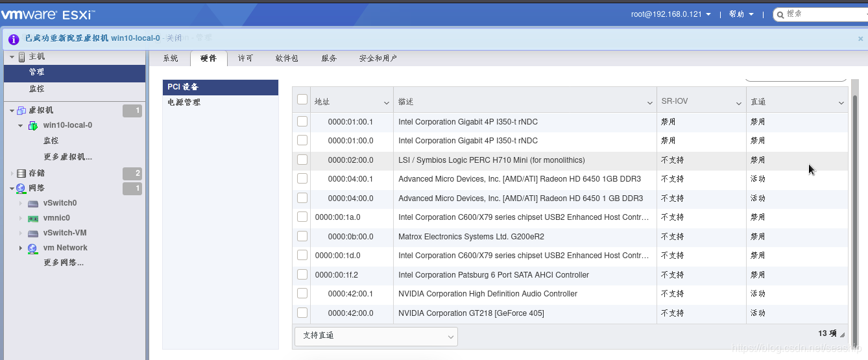
Task: Select PCI 设备 in the hardware side menu
Action: point(221,88)
